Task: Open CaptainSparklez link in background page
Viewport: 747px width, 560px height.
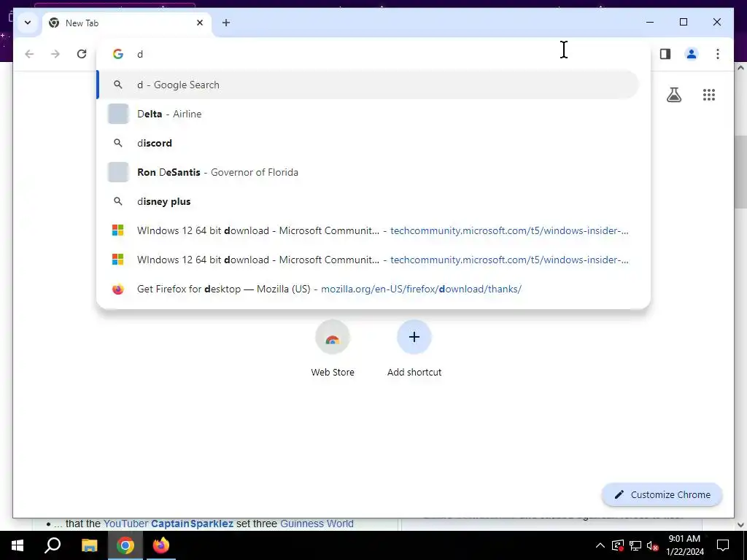Action: click(192, 524)
